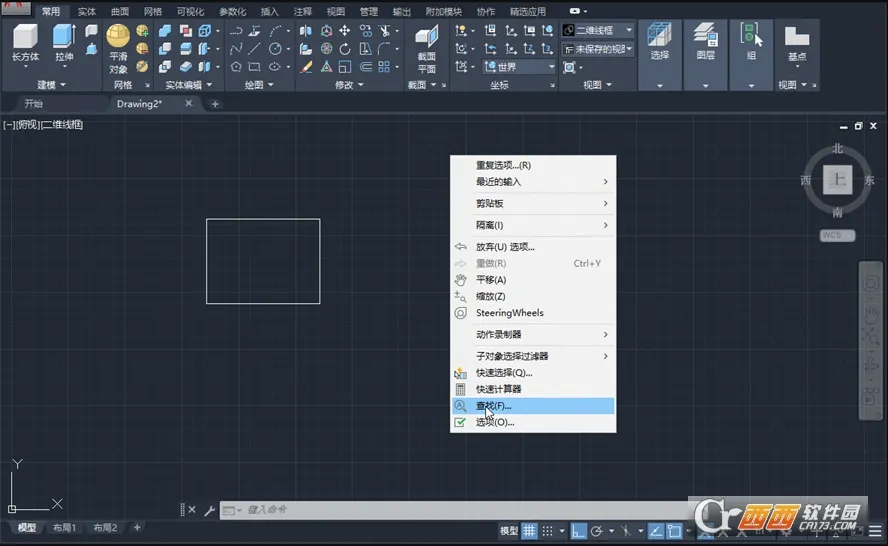Choose Undo Options (放弃(U) 选项...) in the context menu
Viewport: 888px width, 546px height.
[533, 247]
